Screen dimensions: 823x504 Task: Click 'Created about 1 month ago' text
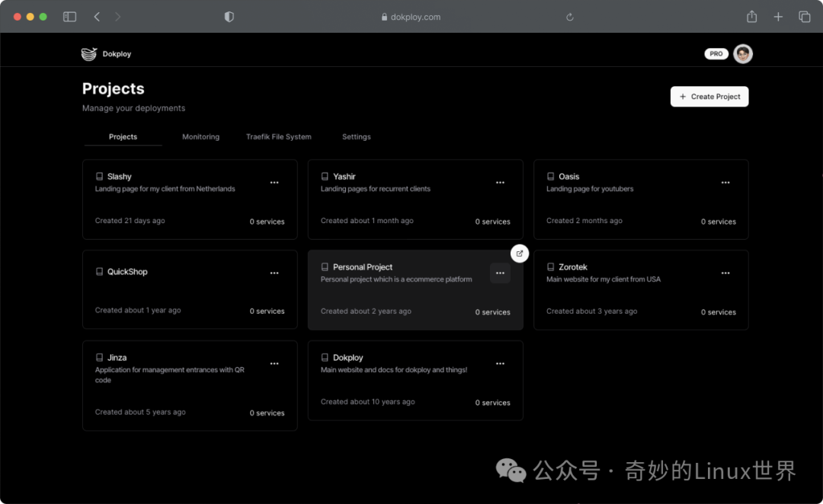pyautogui.click(x=367, y=220)
